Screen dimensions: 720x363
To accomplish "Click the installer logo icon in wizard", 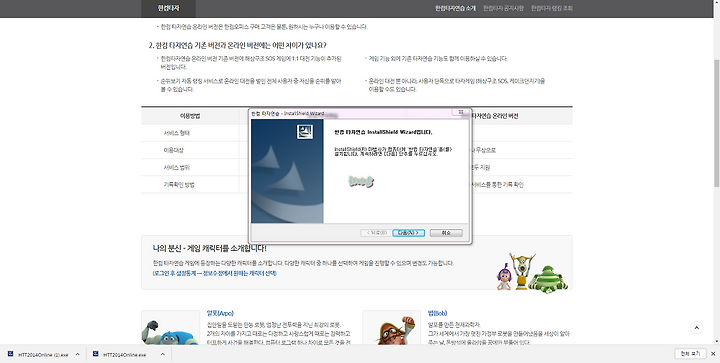I will (x=305, y=132).
